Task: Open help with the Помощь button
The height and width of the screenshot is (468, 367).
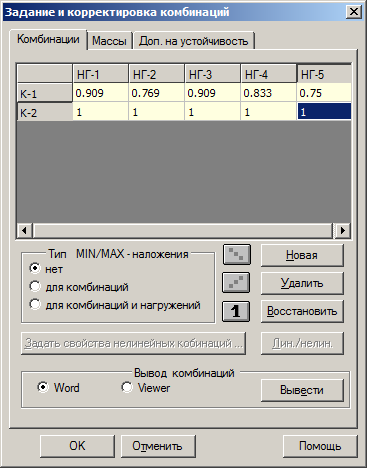Action: (320, 446)
